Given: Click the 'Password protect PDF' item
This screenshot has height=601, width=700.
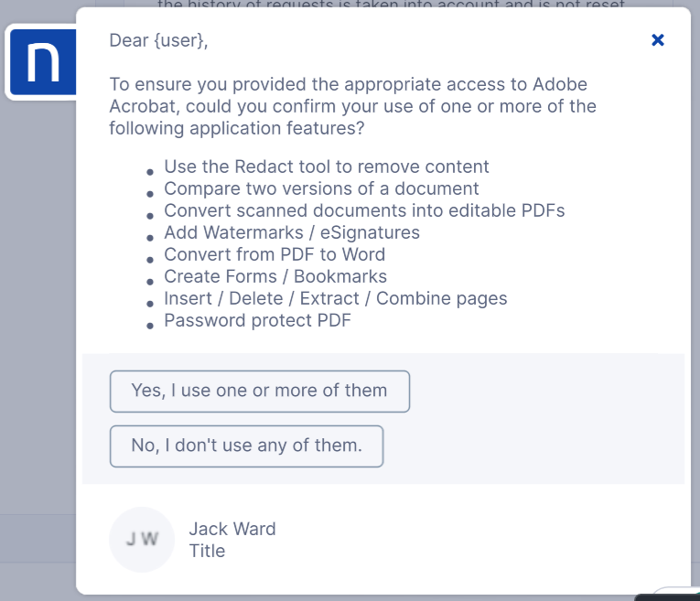Looking at the screenshot, I should [x=257, y=320].
